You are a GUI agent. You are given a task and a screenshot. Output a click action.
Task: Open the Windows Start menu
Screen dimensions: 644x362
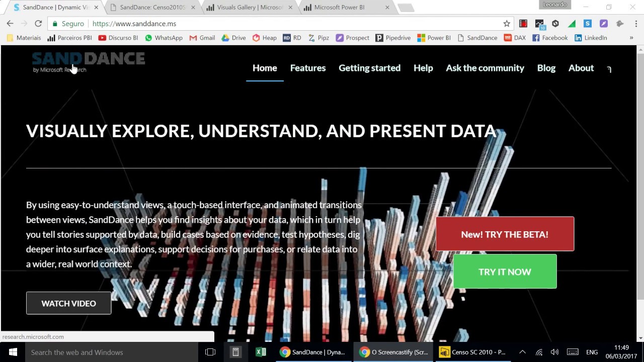click(x=13, y=352)
